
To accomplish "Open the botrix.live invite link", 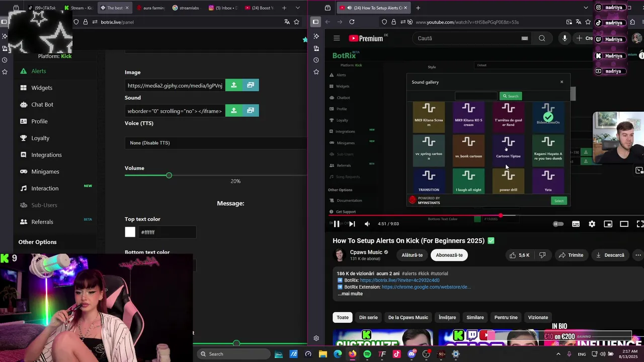I will click(399, 280).
